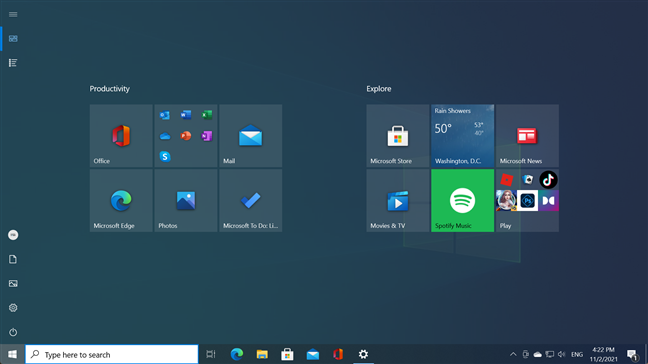Show pinned tiles view
The image size is (648, 364).
[13, 38]
